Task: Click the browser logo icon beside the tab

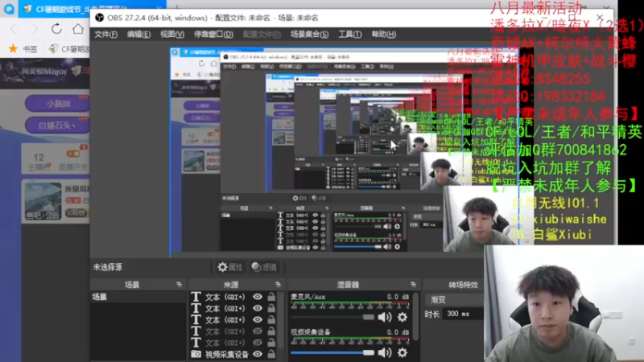Action: (x=9, y=9)
